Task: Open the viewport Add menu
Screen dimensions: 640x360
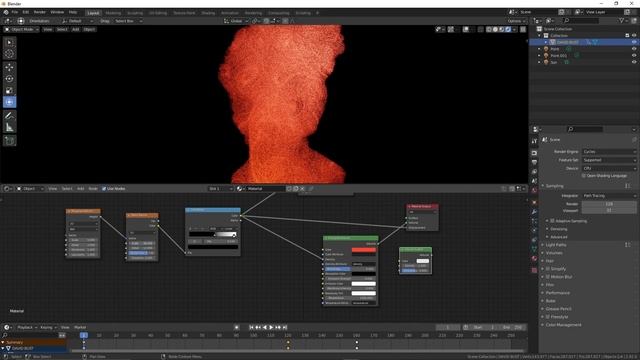Action: [76, 29]
